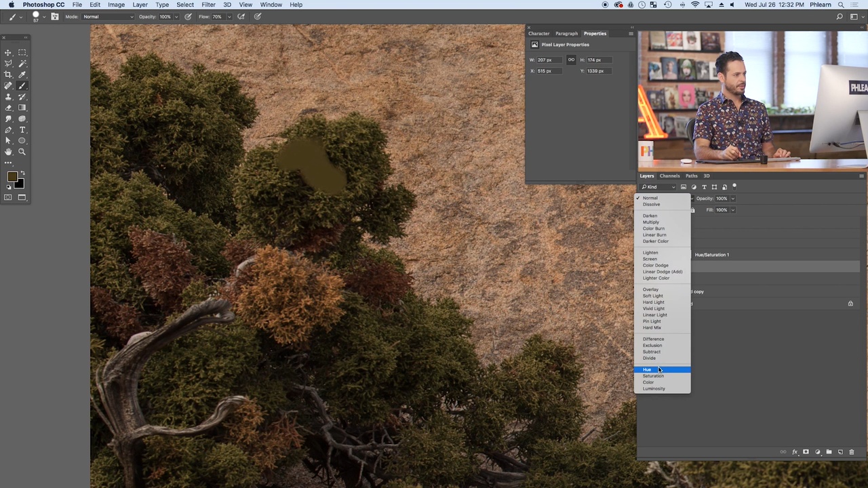Open macOS Spotlight search

(x=841, y=5)
